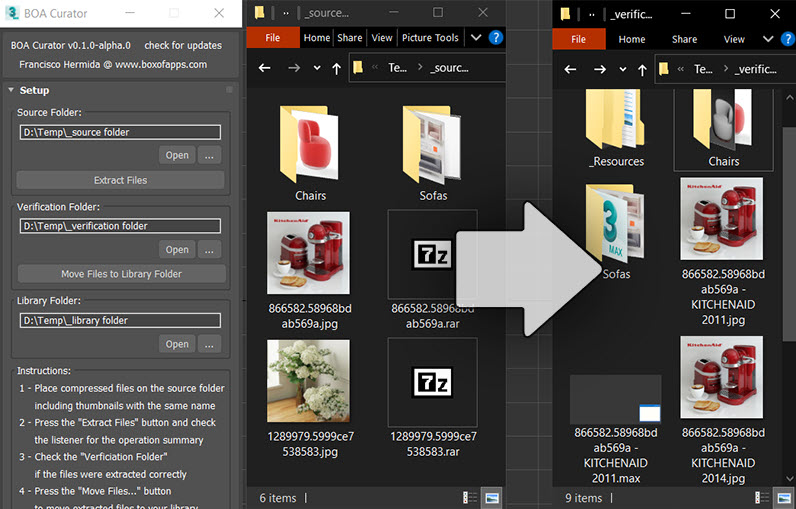Screen dimensions: 796x509
Task: Switch verification window to details view
Action: tap(761, 498)
